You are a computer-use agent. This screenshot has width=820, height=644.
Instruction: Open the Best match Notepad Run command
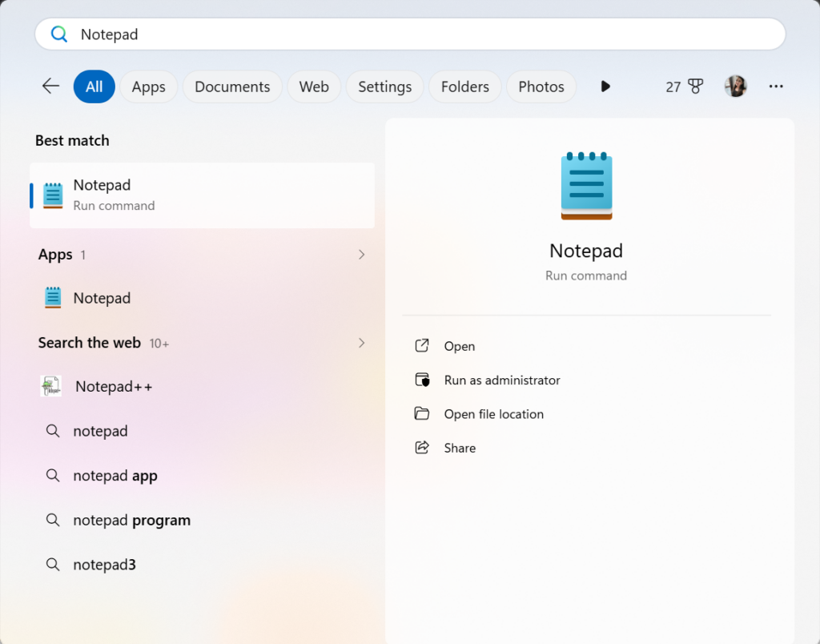[203, 195]
